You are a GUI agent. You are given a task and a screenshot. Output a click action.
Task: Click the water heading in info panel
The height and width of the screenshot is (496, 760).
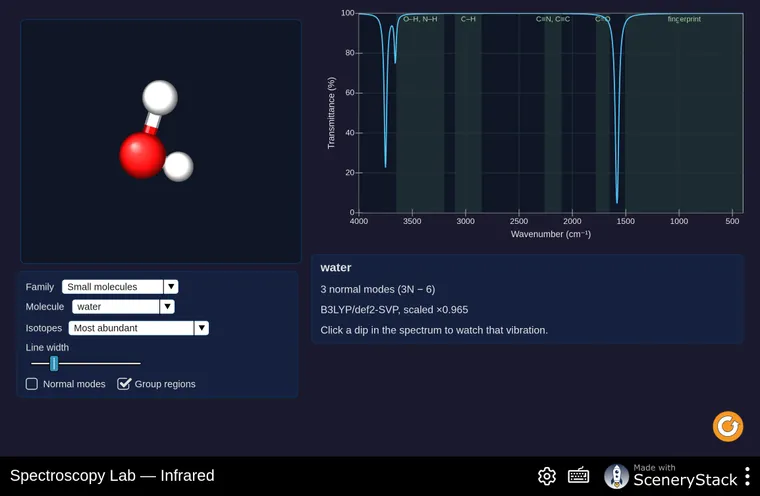(x=335, y=268)
